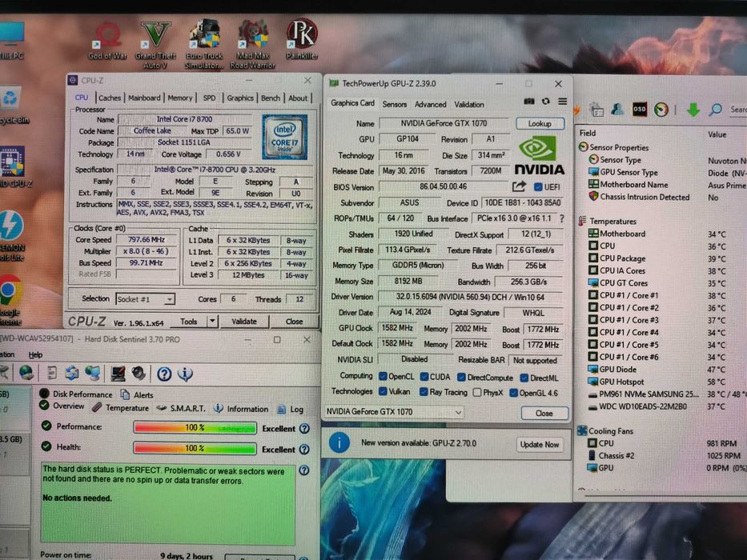Image resolution: width=747 pixels, height=560 pixels.
Task: Click the Validate button in CPU-Z
Action: 244,321
